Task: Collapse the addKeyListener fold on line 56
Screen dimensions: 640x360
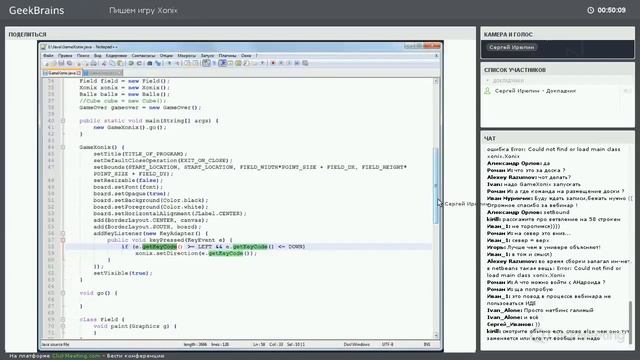Action: pyautogui.click(x=63, y=233)
